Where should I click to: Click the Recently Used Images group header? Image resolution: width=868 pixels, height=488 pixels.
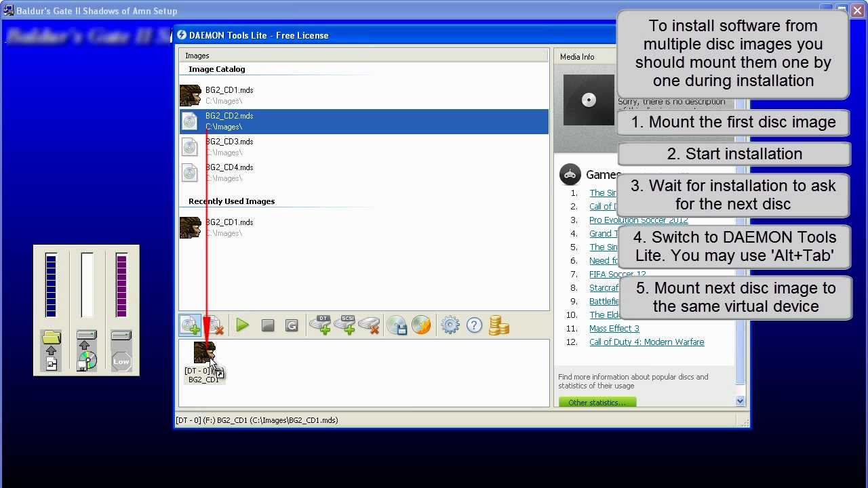[x=231, y=201]
